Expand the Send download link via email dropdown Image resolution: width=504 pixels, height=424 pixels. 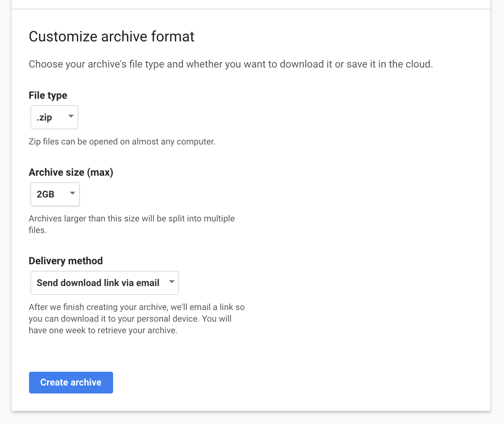105,283
